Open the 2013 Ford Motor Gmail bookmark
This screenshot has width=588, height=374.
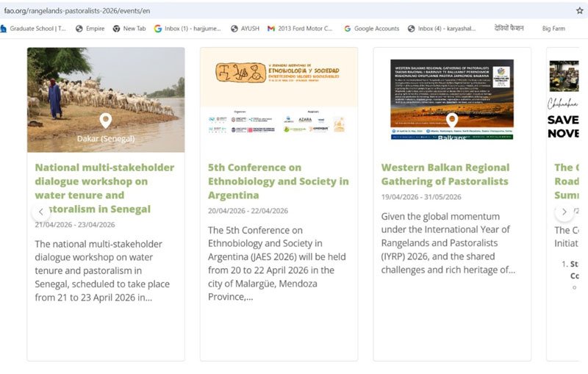point(300,29)
